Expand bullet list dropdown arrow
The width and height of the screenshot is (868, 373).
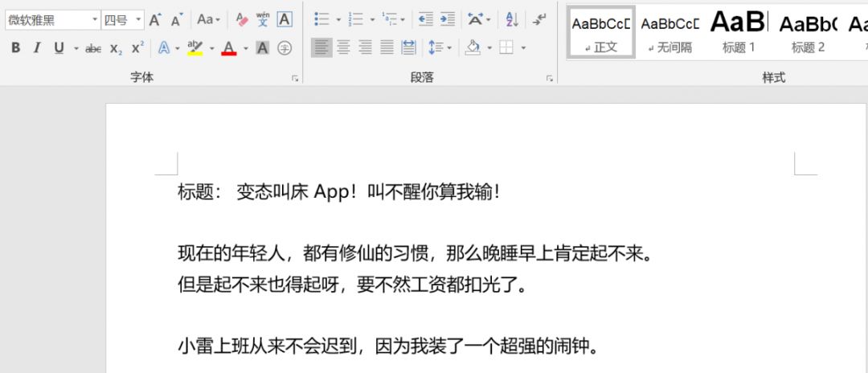point(338,20)
